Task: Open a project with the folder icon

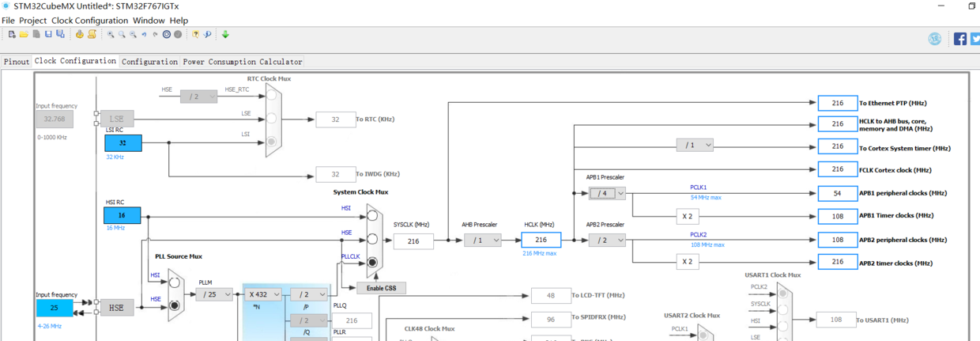Action: (24, 35)
